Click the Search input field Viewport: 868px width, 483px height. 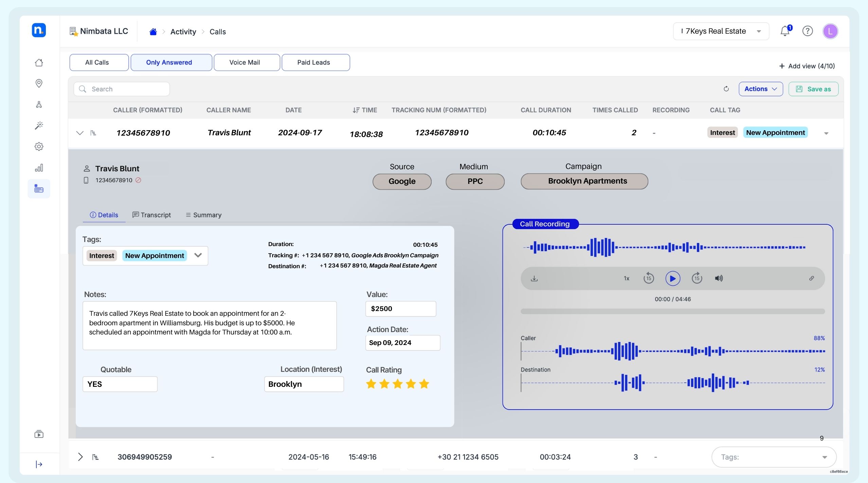click(x=122, y=89)
